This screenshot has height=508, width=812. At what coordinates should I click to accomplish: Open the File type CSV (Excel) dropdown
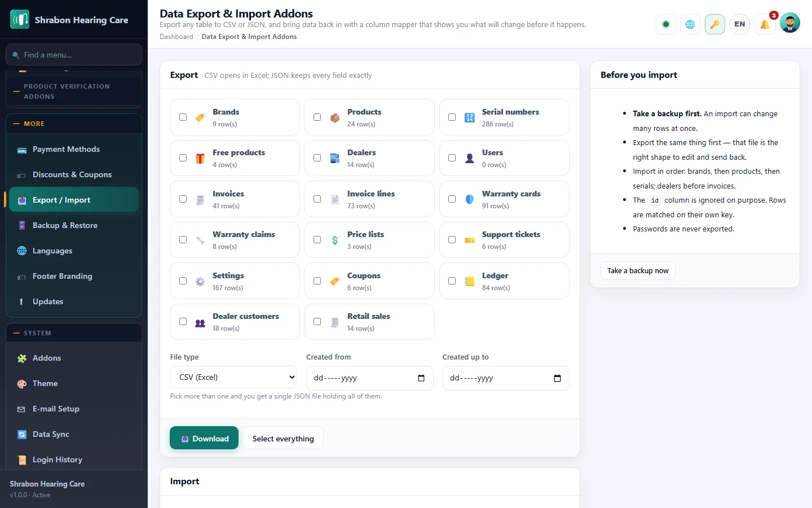(x=234, y=378)
